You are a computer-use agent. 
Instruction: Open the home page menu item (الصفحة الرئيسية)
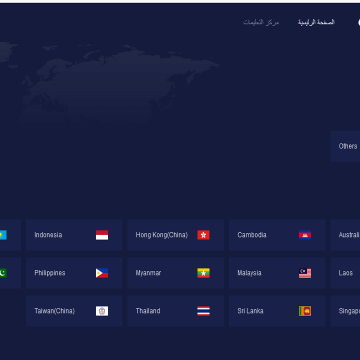[316, 22]
